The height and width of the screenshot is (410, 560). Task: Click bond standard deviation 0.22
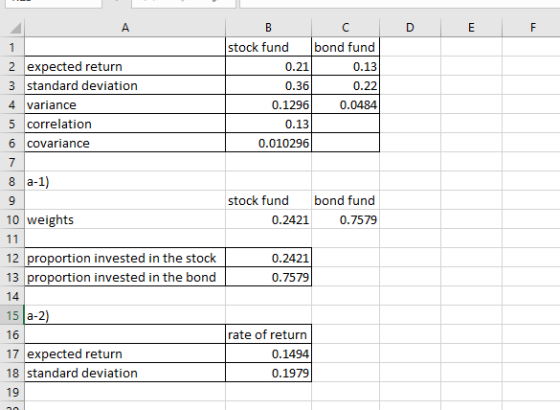[x=345, y=86]
